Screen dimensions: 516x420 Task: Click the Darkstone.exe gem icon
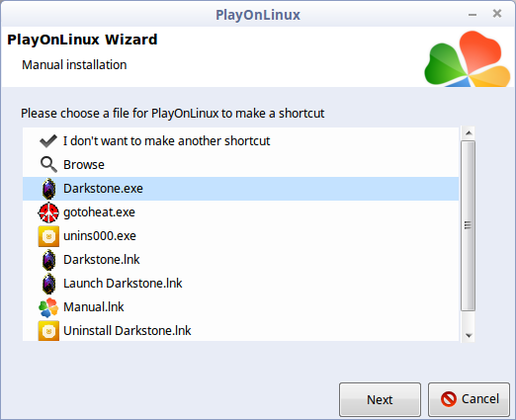click(48, 189)
